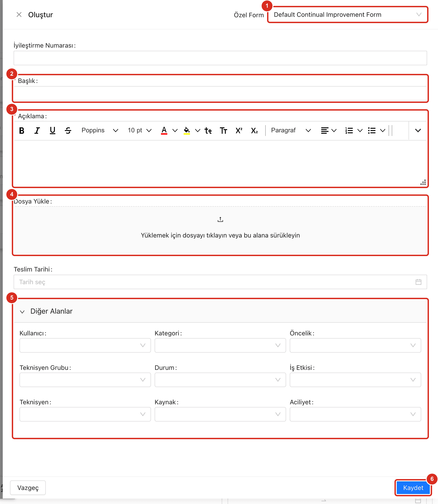Click the lowercase tt transform icon
The width and height of the screenshot is (438, 504).
pos(208,131)
